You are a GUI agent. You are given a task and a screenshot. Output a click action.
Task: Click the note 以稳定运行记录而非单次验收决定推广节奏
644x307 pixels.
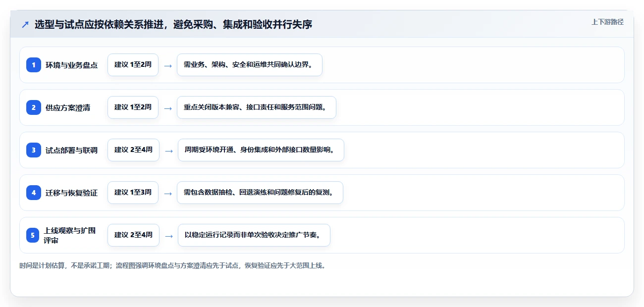pos(254,235)
